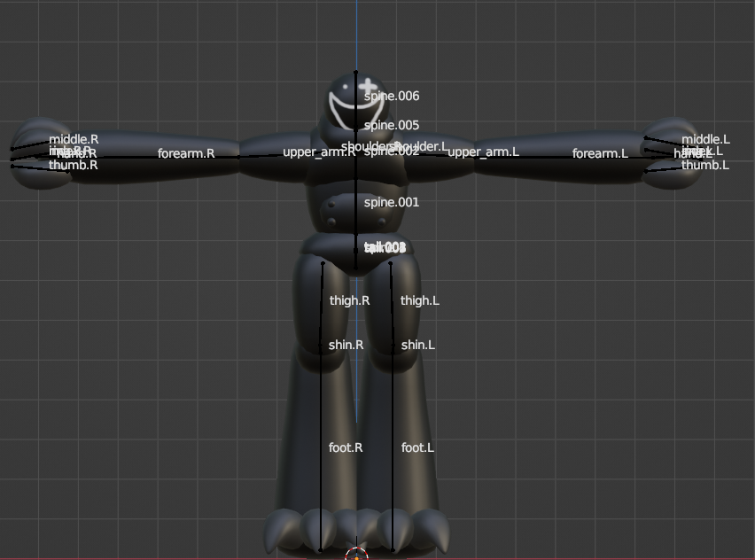The image size is (755, 560).
Task: Select the thumb.R bone label
Action: coord(74,165)
